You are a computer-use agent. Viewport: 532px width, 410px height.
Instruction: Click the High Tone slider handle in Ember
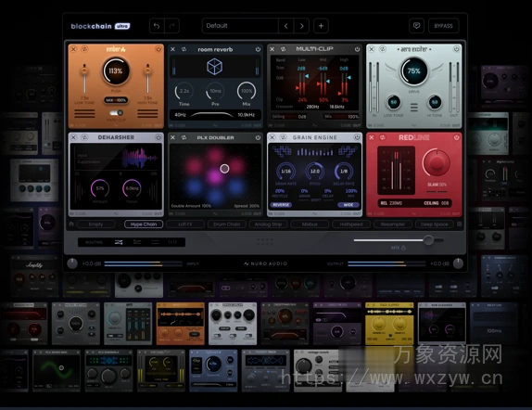tap(147, 70)
